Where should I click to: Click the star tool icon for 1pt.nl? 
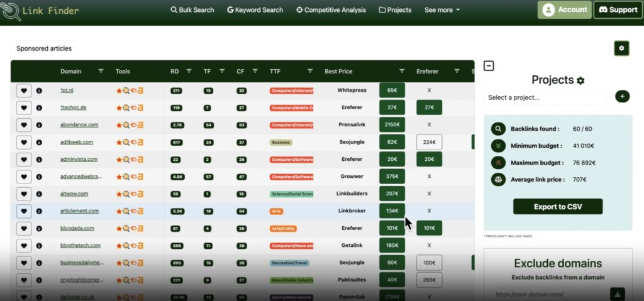point(119,90)
